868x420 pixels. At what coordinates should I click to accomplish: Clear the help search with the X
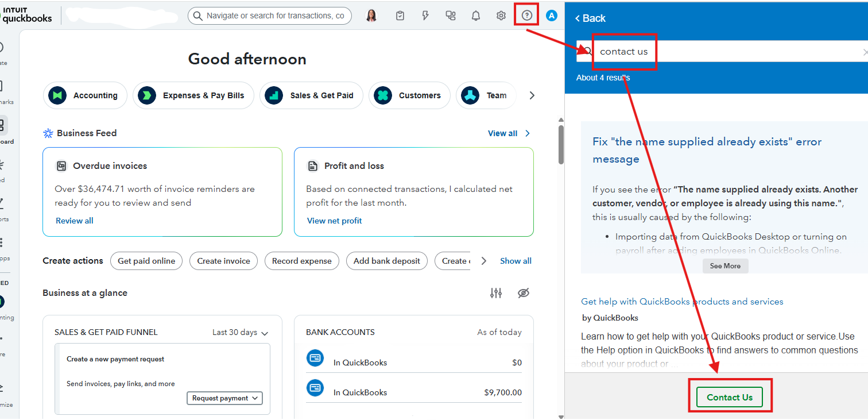pyautogui.click(x=865, y=52)
